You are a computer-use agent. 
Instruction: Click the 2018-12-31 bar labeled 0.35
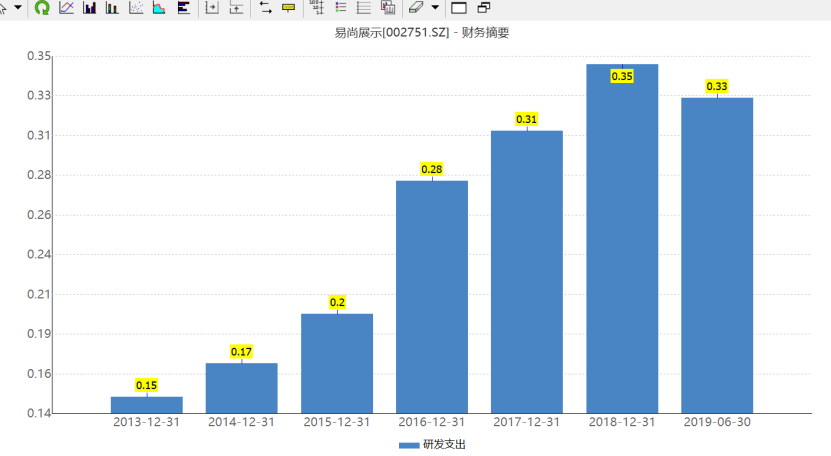622,239
